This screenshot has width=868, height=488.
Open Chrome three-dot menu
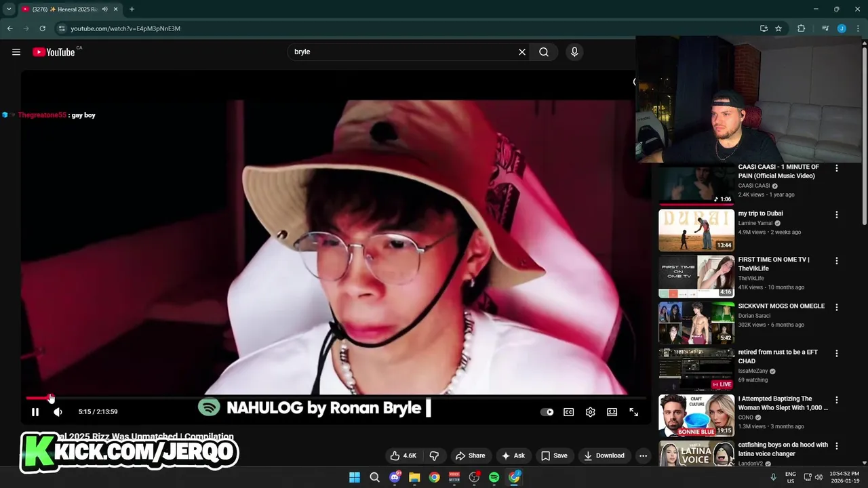[x=858, y=28]
